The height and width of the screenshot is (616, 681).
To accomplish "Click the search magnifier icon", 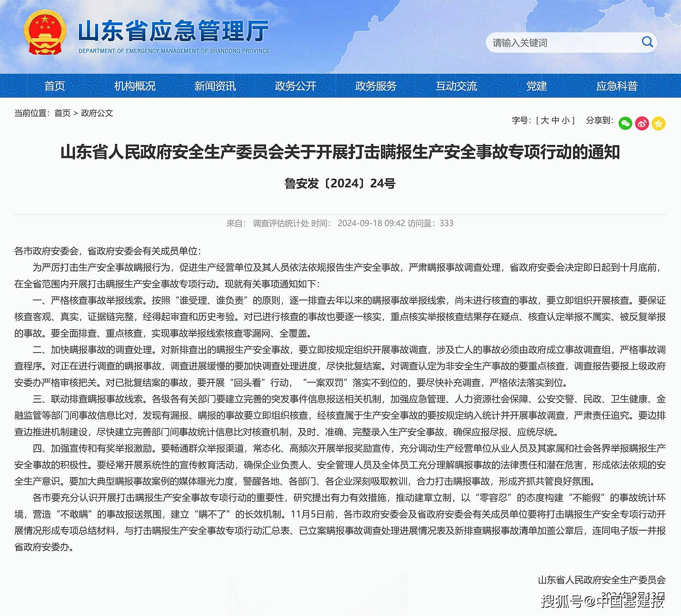I will 647,42.
